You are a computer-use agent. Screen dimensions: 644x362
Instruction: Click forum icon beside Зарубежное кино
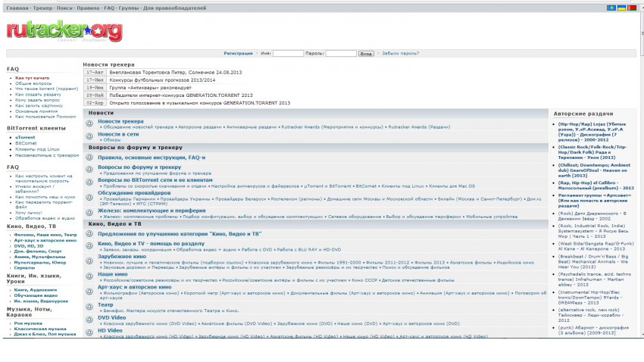[x=89, y=259]
